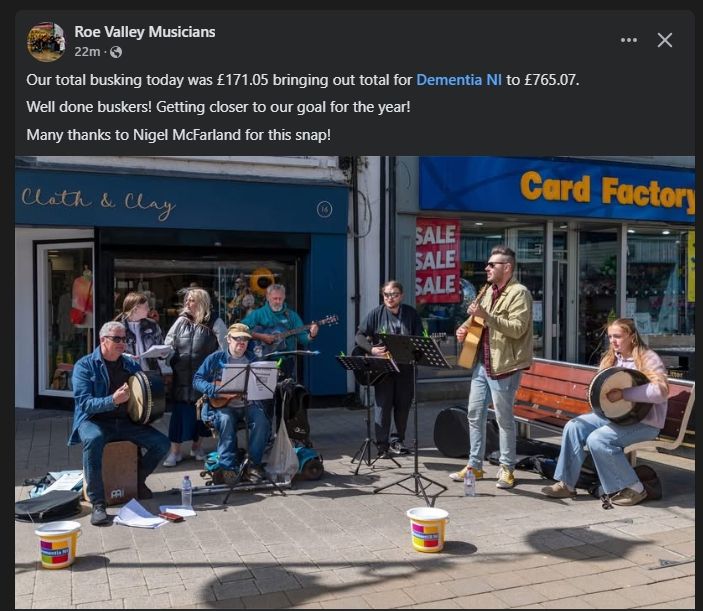This screenshot has width=703, height=611.
Task: Click the round number 16 shop badge
Action: click(325, 209)
